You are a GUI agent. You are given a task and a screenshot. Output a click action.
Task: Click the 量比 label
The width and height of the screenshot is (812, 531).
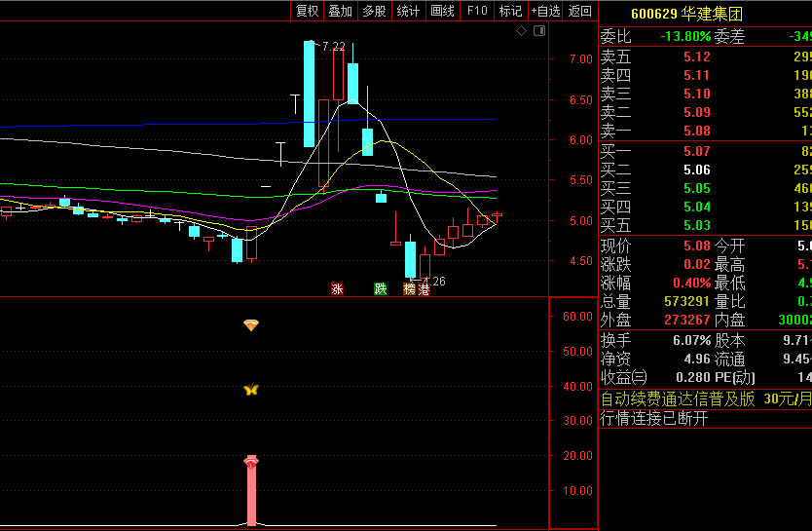coord(729,301)
